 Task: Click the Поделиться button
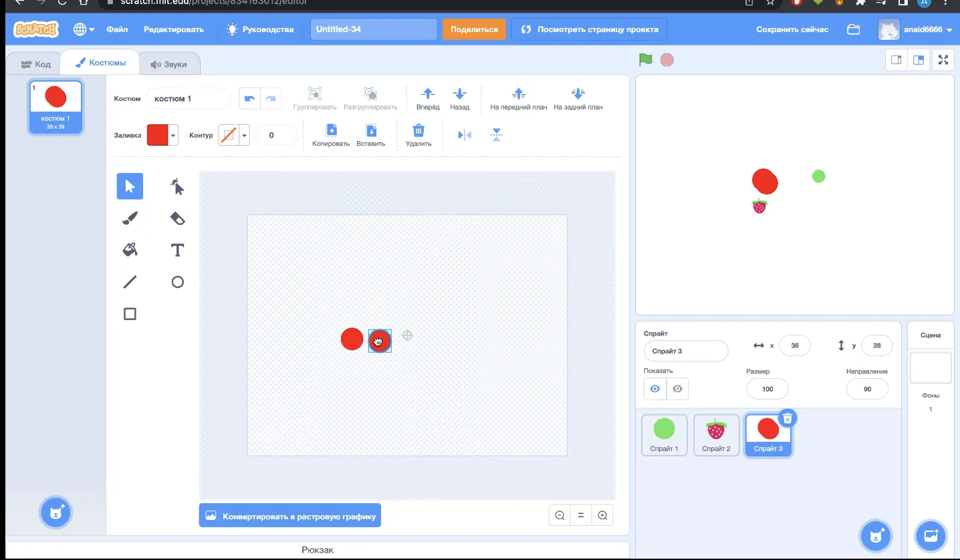point(474,29)
